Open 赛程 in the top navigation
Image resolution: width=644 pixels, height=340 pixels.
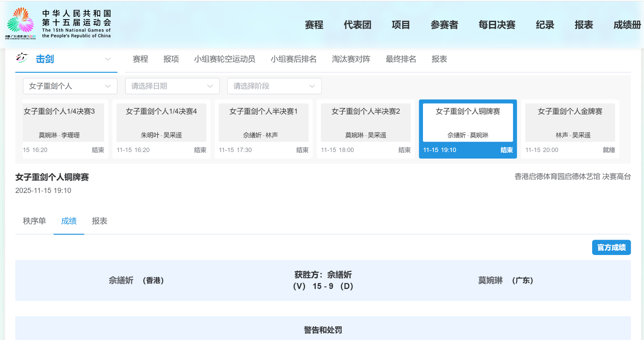pos(314,25)
